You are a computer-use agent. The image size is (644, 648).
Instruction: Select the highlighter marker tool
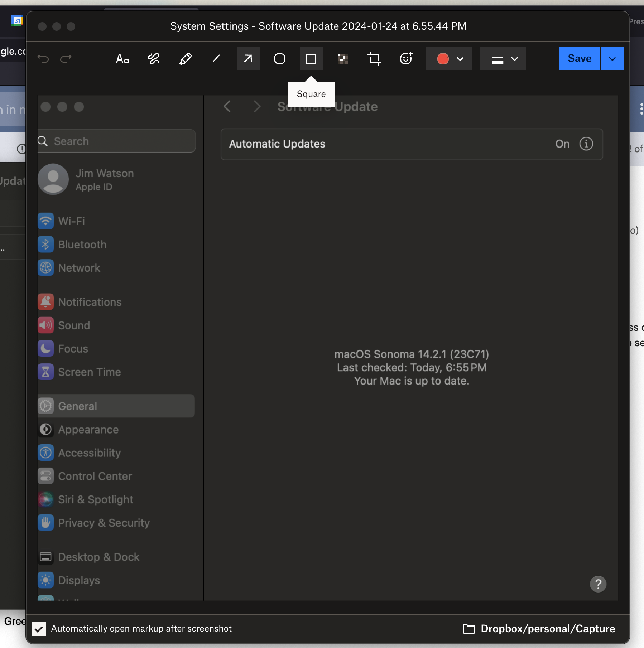click(x=185, y=59)
